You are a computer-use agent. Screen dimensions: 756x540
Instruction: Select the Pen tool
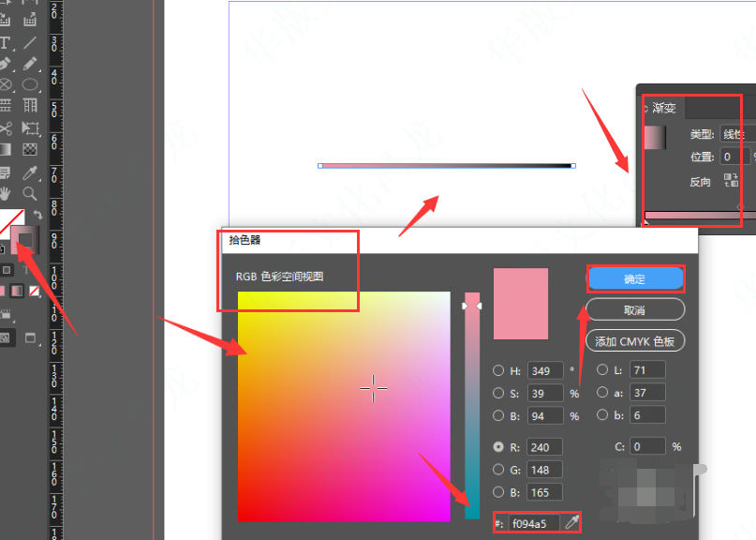[5, 64]
